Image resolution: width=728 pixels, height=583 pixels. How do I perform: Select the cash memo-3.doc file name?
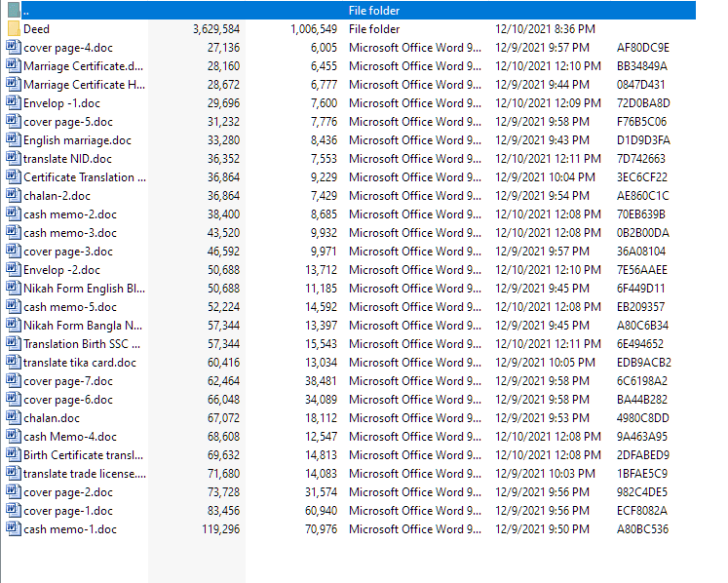[x=69, y=233]
